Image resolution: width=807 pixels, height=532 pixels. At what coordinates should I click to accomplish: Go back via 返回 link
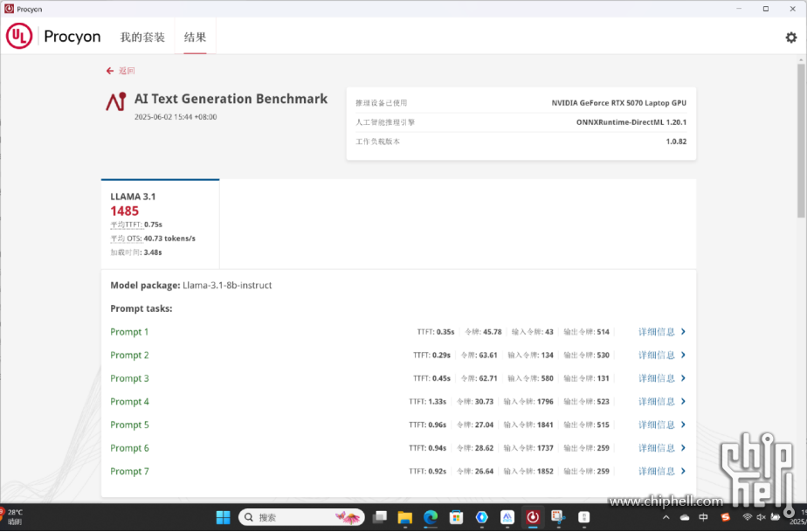pos(127,71)
